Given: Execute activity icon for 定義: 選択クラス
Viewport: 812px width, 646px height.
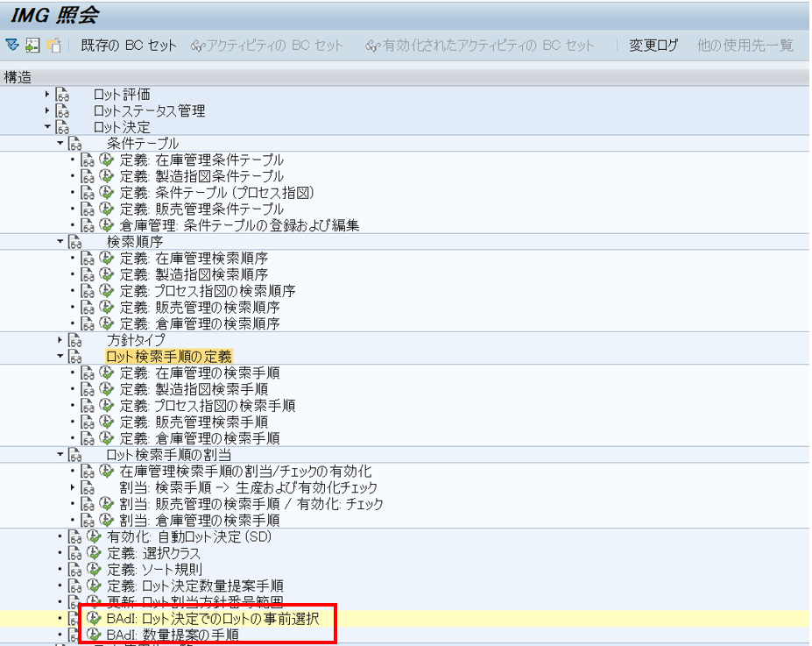Looking at the screenshot, I should pyautogui.click(x=94, y=554).
